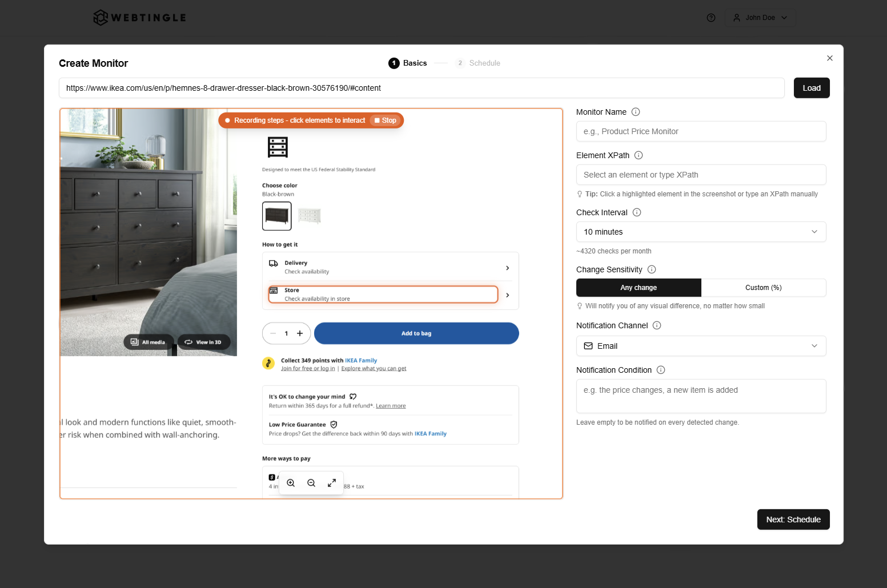Viewport: 887px width, 588px height.
Task: Expand the preview to fullscreen
Action: click(x=332, y=483)
